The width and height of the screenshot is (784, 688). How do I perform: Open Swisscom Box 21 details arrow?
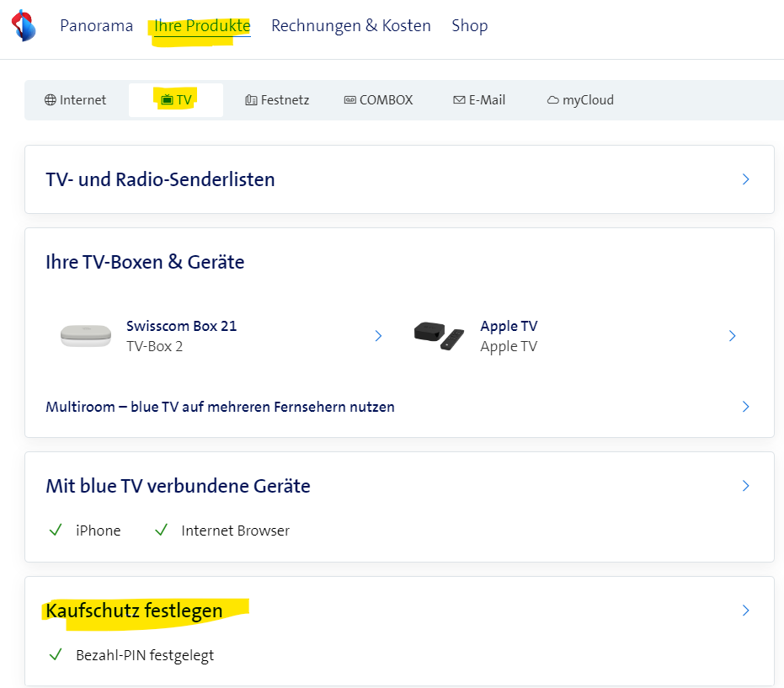point(378,336)
